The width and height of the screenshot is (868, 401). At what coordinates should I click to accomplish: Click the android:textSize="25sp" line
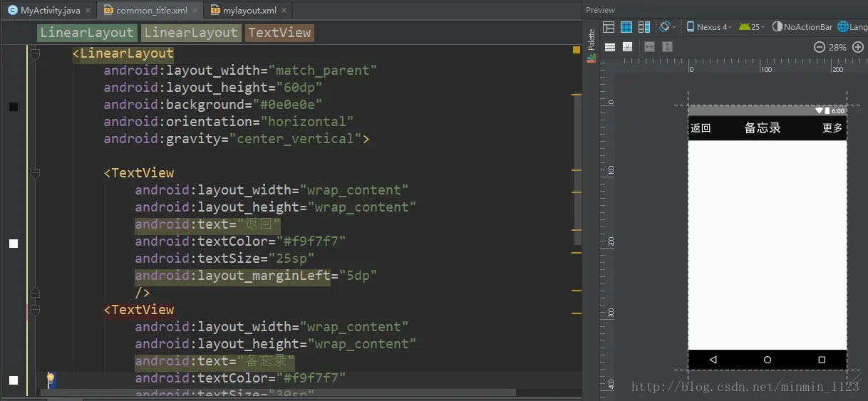pyautogui.click(x=224, y=259)
